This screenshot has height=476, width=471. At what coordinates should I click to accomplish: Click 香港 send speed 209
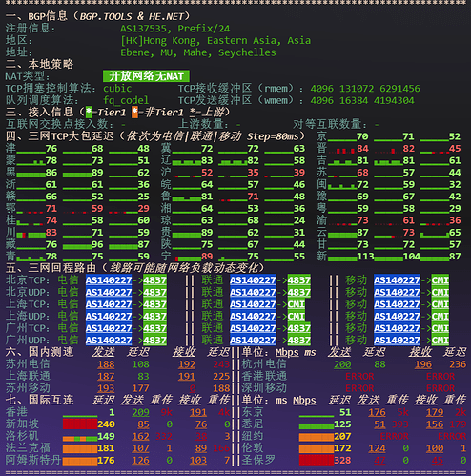point(140,412)
